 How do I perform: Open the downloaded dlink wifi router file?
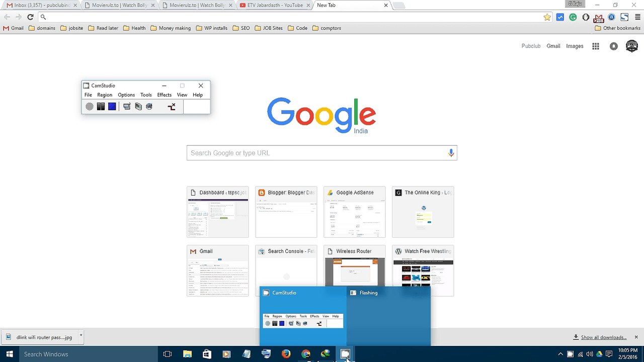click(x=39, y=337)
